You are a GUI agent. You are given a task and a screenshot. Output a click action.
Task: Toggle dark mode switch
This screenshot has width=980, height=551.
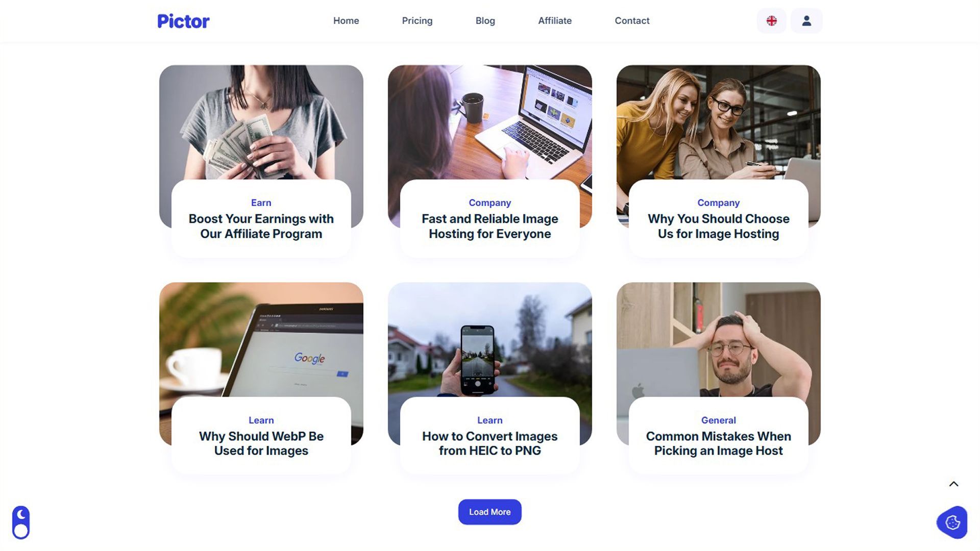pos(21,522)
